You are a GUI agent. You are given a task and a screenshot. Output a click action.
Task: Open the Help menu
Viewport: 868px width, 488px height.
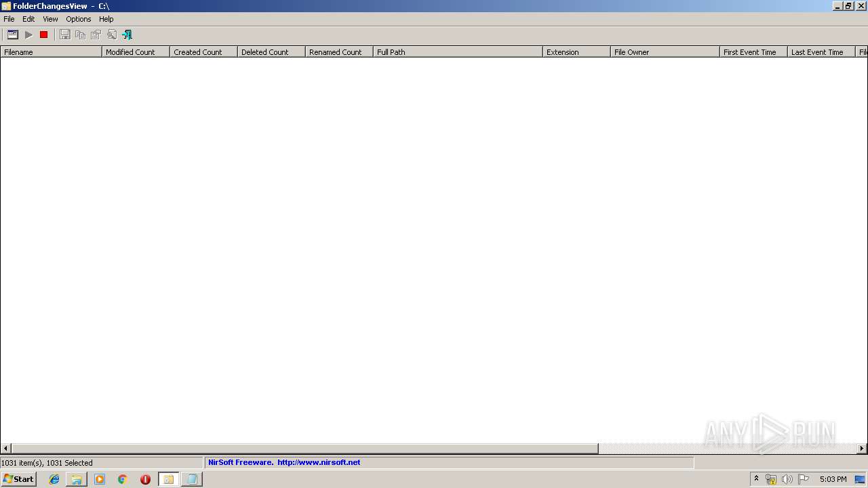coord(106,19)
